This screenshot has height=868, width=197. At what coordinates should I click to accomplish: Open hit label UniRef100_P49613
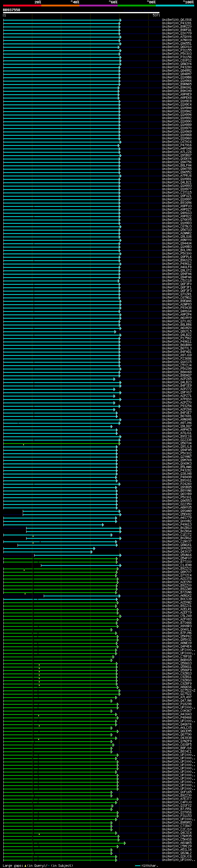point(177,524)
